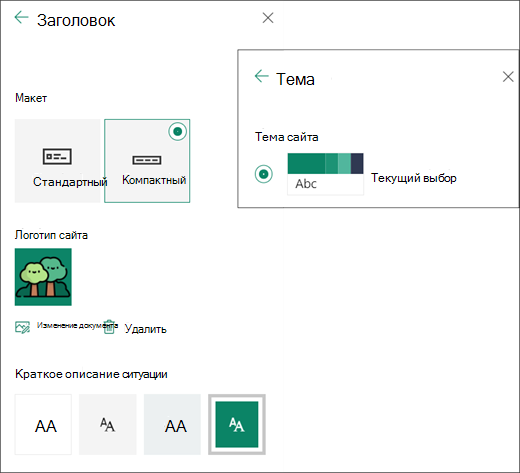The image size is (520, 473).
Task: Click the Компактный layout icon
Action: point(147,160)
